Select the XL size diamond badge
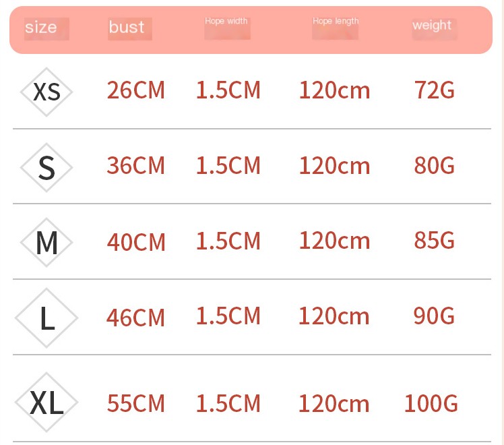This screenshot has width=504, height=445. 46,403
